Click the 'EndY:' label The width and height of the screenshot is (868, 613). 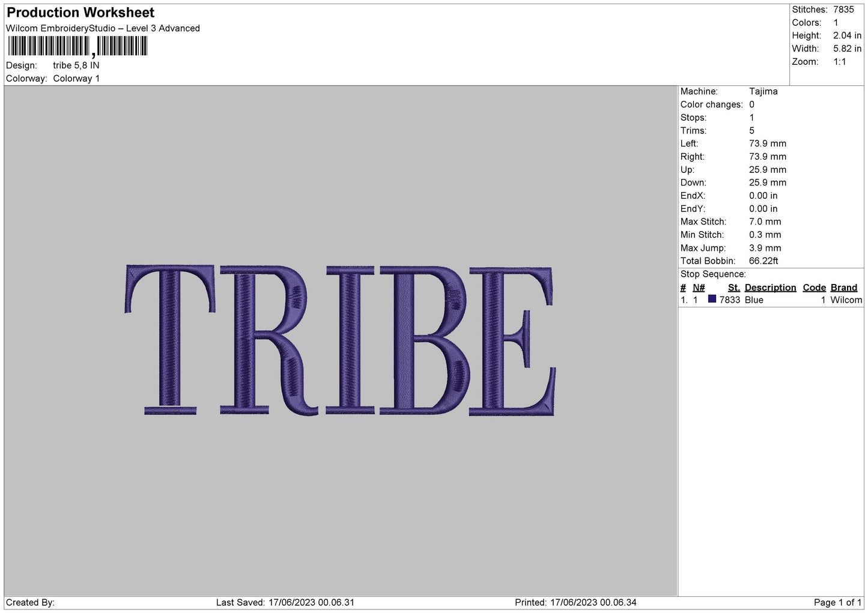tap(693, 209)
